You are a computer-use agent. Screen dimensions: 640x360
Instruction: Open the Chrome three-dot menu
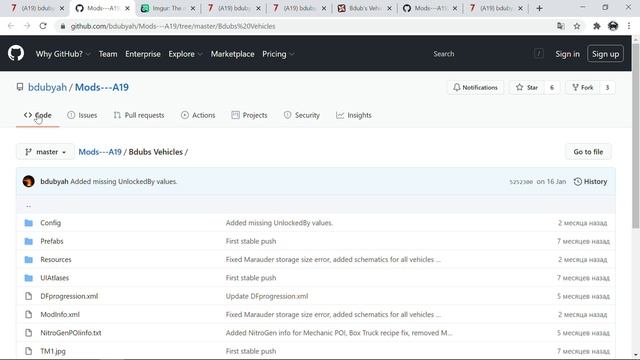[629, 26]
